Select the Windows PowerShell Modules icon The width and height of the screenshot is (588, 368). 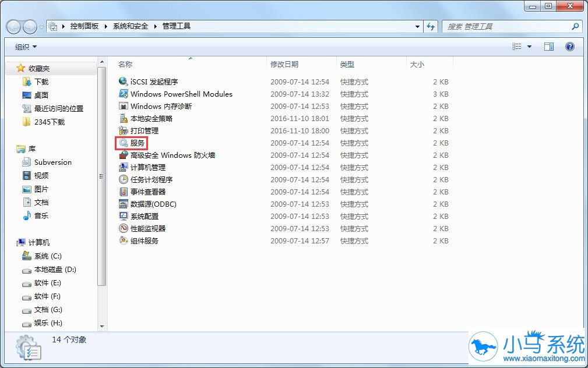click(123, 94)
